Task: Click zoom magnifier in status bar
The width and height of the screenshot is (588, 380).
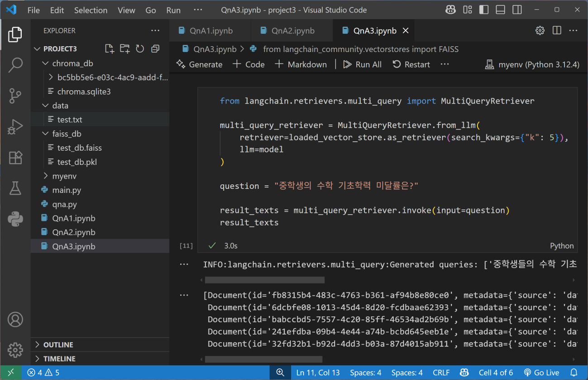Action: point(280,372)
